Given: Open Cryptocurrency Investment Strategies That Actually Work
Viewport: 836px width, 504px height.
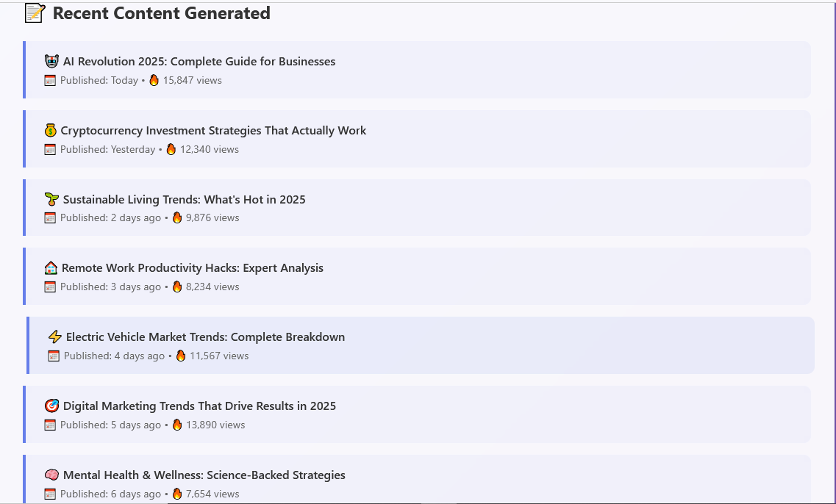Looking at the screenshot, I should pos(213,131).
